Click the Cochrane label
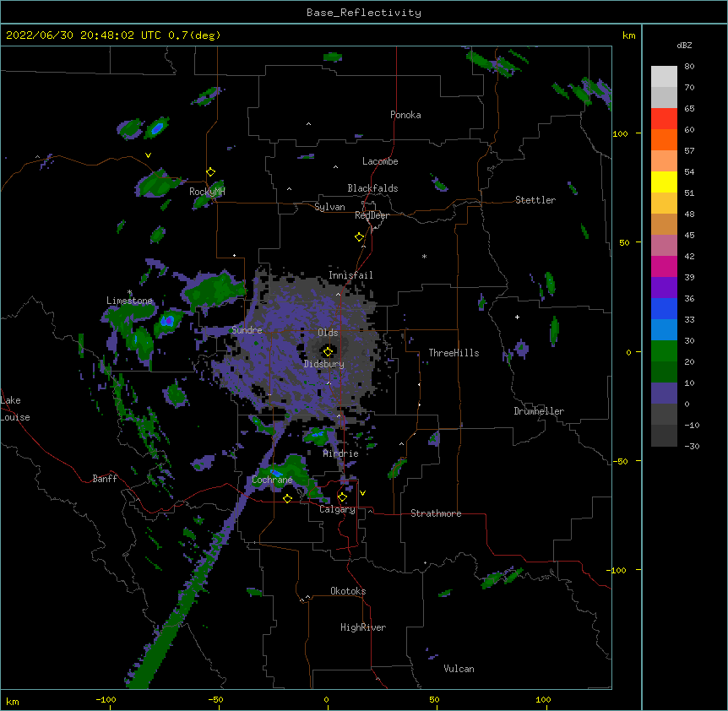 [x=272, y=480]
